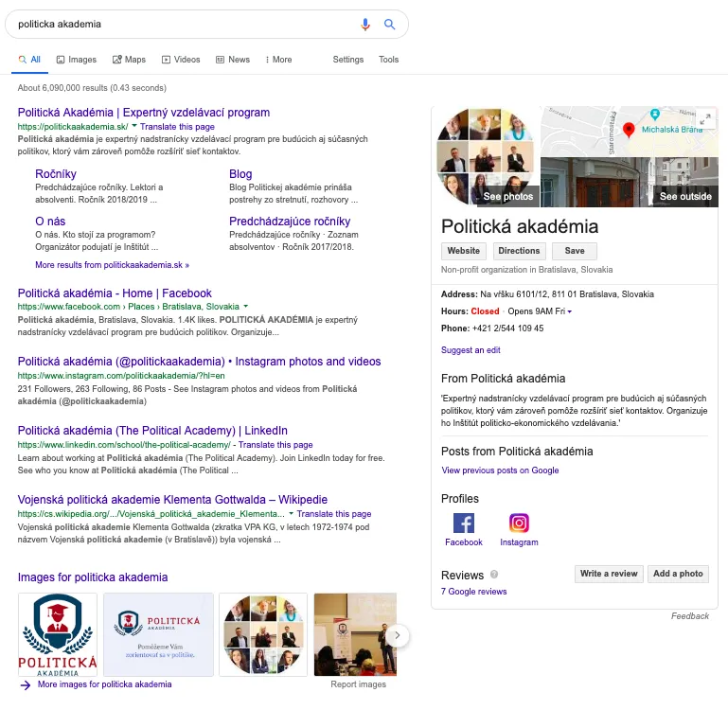Click the Reviews help question mark icon
The width and height of the screenshot is (728, 710).
pos(495,575)
